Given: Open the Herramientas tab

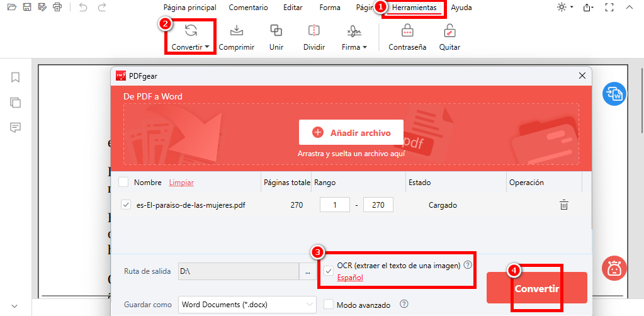Looking at the screenshot, I should tap(414, 8).
